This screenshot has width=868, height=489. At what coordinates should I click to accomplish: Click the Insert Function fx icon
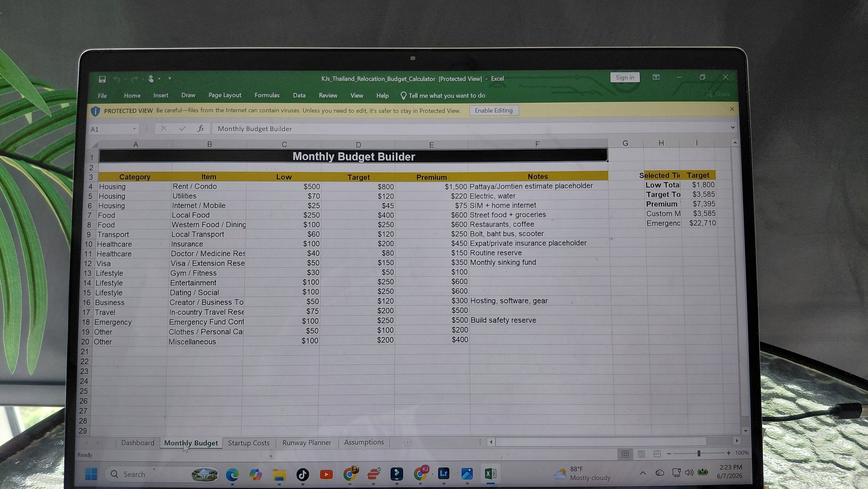201,129
